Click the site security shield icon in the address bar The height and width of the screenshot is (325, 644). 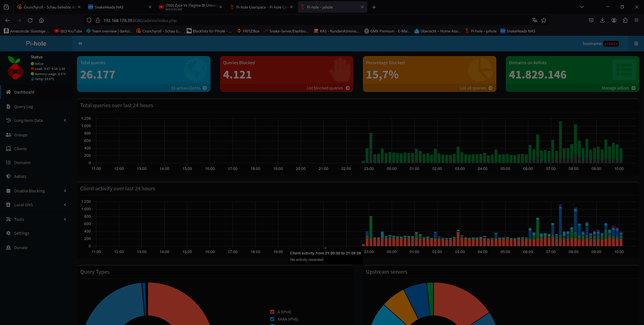(x=89, y=20)
